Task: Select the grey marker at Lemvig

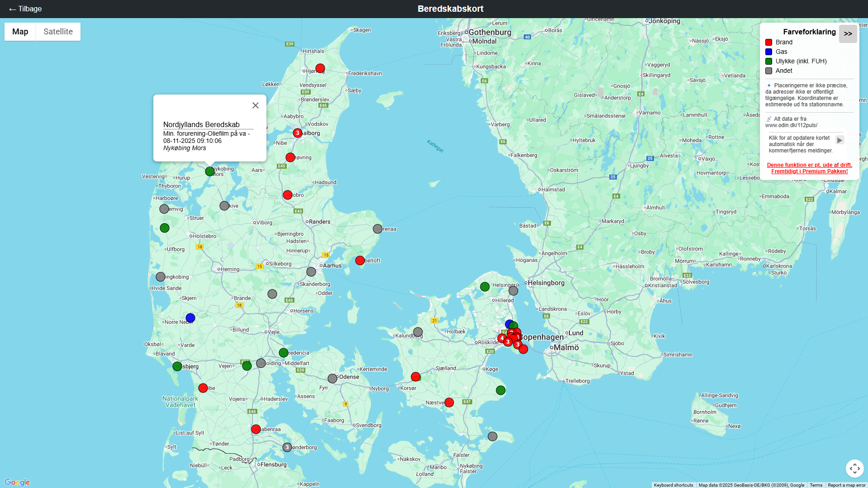Action: (x=164, y=209)
